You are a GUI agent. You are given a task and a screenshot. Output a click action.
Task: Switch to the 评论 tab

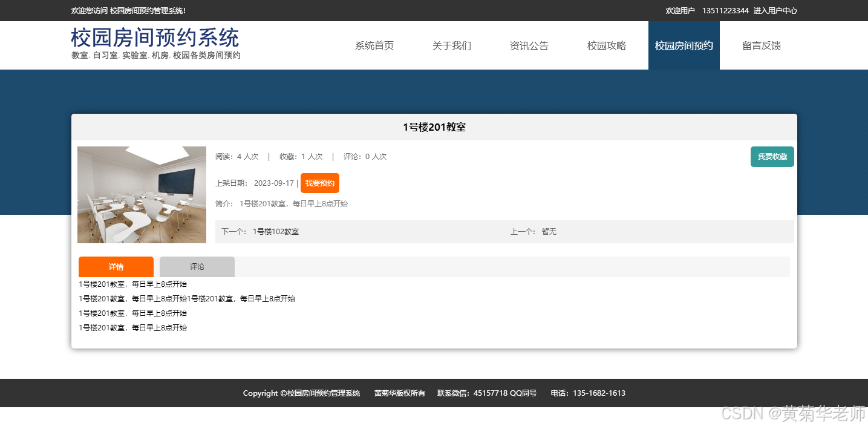(x=197, y=267)
